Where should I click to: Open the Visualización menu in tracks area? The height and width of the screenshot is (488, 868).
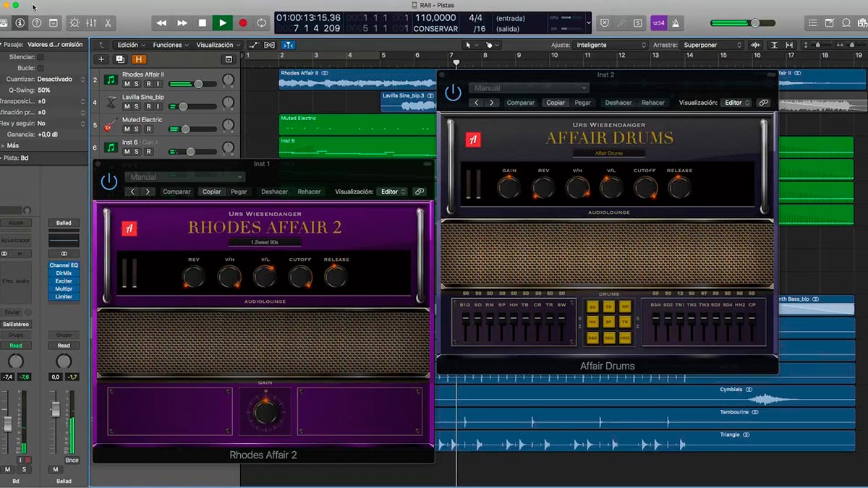[218, 45]
